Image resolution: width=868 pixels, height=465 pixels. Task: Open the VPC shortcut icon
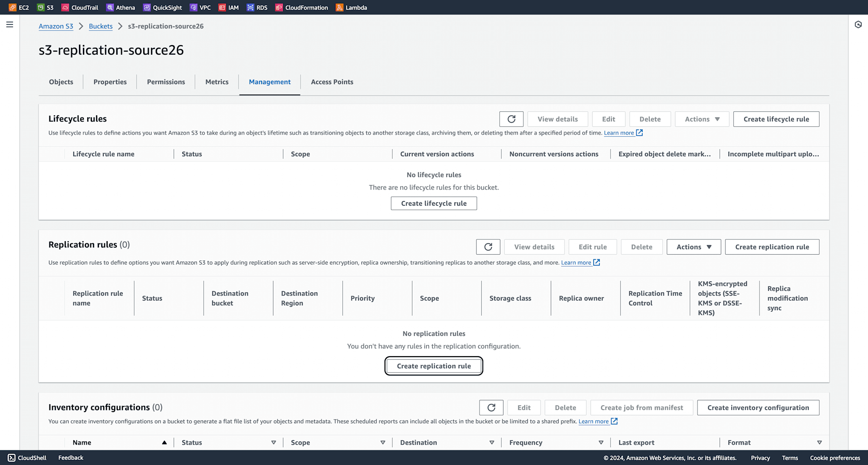coord(194,7)
